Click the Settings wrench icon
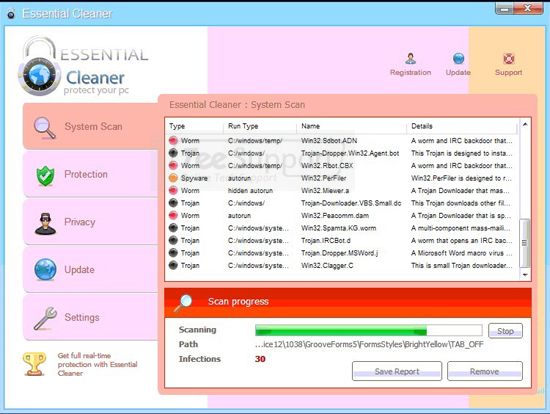The width and height of the screenshot is (550, 414). click(x=45, y=318)
